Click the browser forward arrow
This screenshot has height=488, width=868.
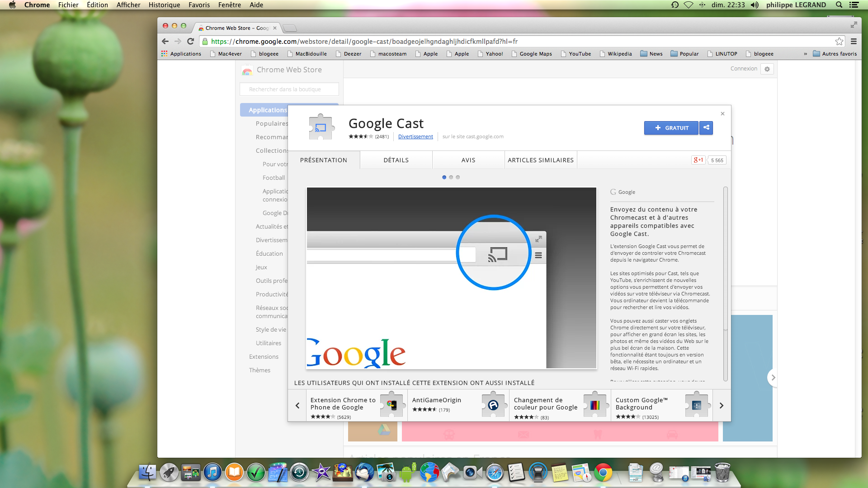178,42
